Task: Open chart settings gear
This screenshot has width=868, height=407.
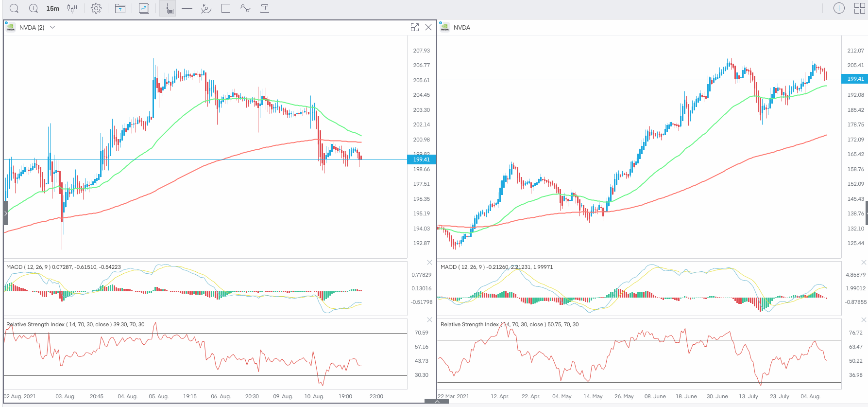Action: click(96, 8)
